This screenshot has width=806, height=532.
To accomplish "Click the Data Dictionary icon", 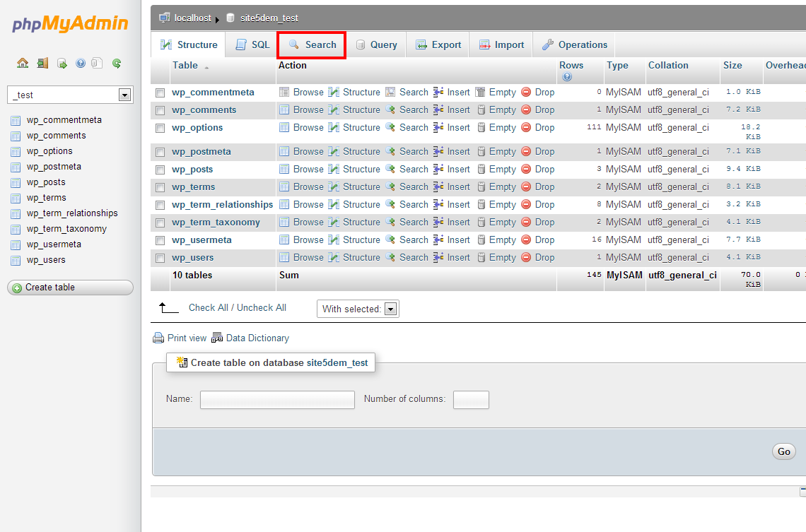I will point(217,338).
